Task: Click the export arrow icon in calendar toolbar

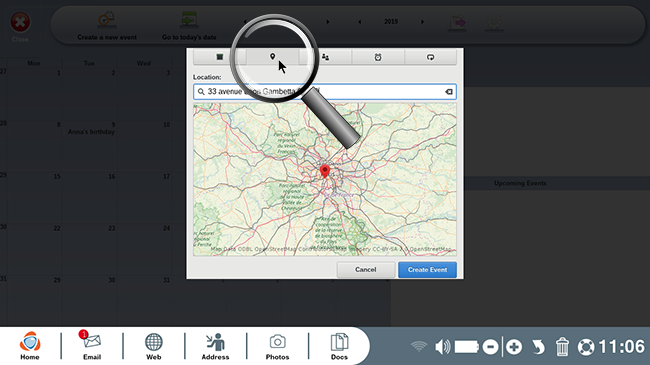Action: click(458, 22)
